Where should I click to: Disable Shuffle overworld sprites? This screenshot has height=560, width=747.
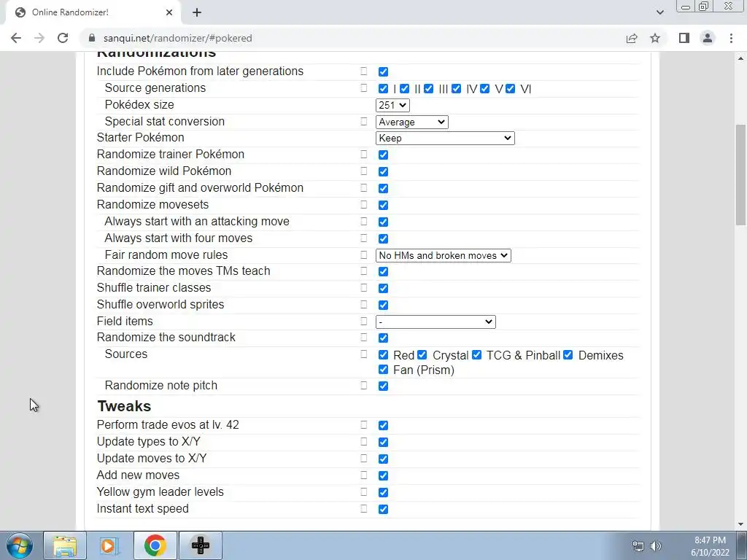[x=383, y=305]
